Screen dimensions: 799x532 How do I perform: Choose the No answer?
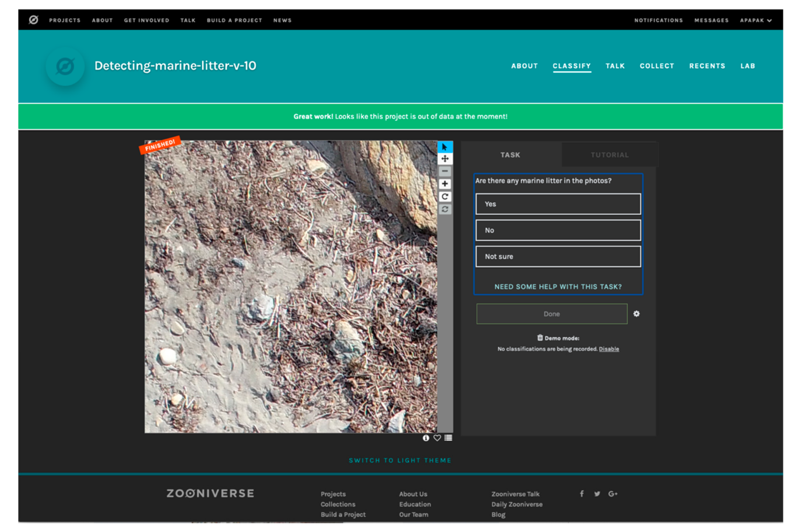point(558,230)
